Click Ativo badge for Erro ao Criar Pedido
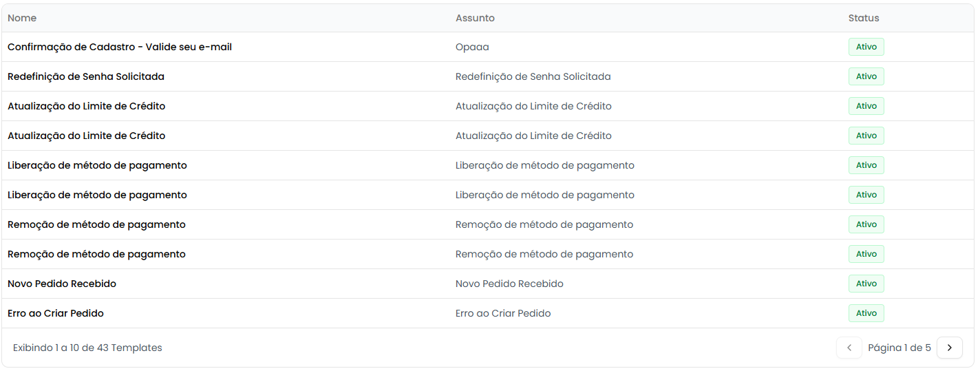Screen dimensions: 980x371 click(x=866, y=313)
